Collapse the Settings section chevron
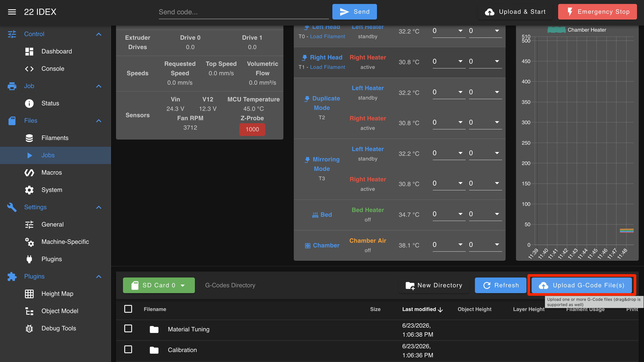Screen dimensions: 644x362 [x=99, y=207]
